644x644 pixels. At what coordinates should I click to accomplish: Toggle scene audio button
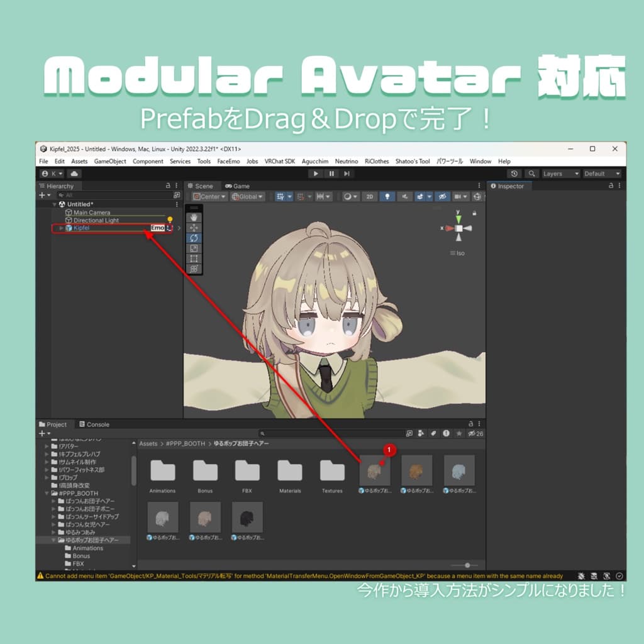pyautogui.click(x=404, y=197)
